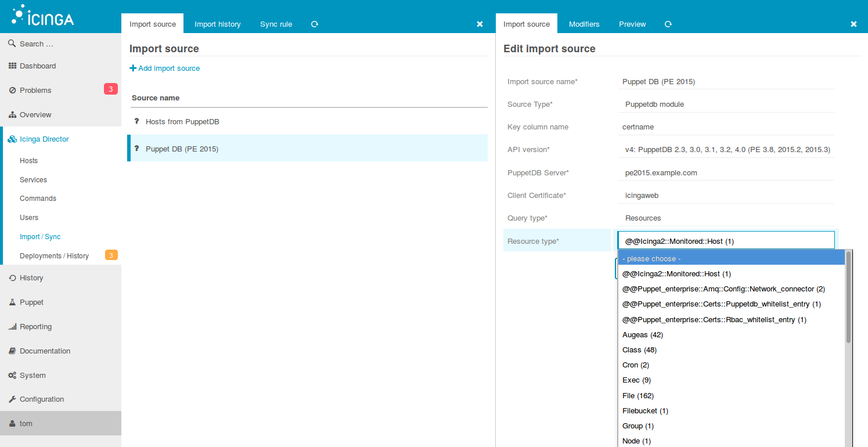Click the System gears icon
Image resolution: width=868 pixels, height=447 pixels.
12,376
